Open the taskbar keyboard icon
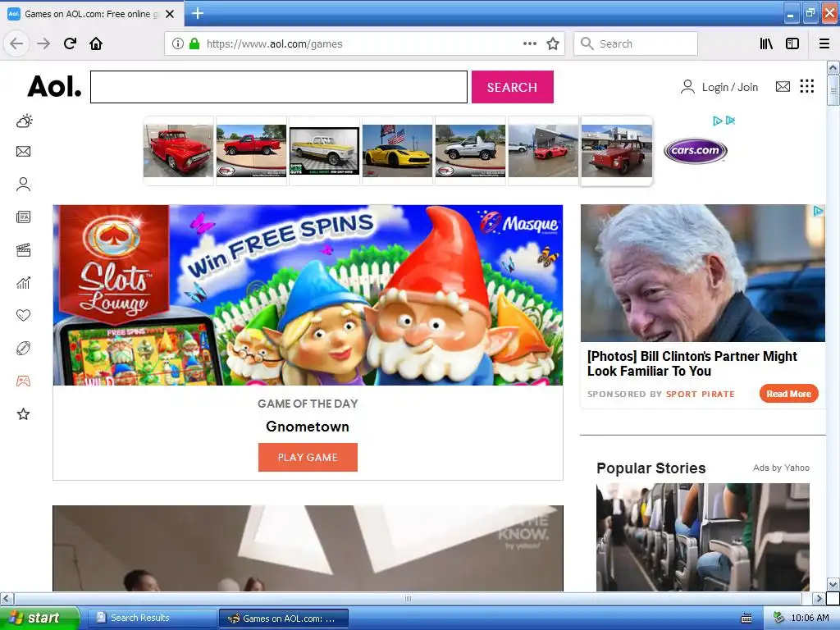 point(746,619)
